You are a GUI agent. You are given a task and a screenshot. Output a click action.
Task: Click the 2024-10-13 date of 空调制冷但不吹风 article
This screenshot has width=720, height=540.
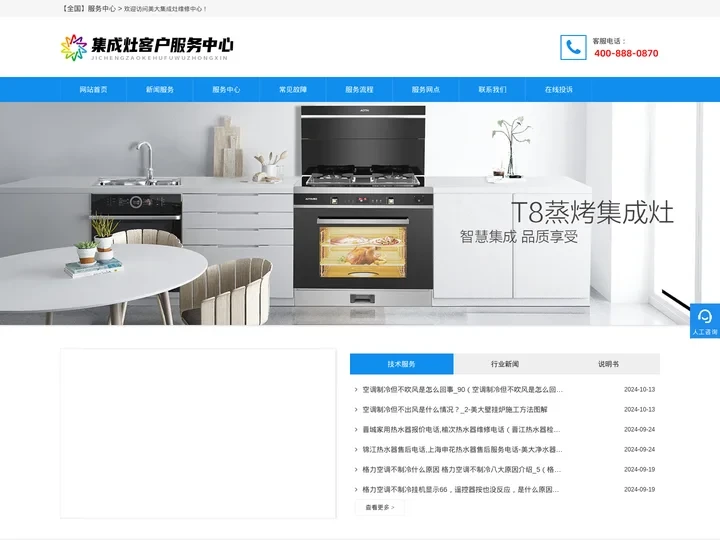(639, 389)
